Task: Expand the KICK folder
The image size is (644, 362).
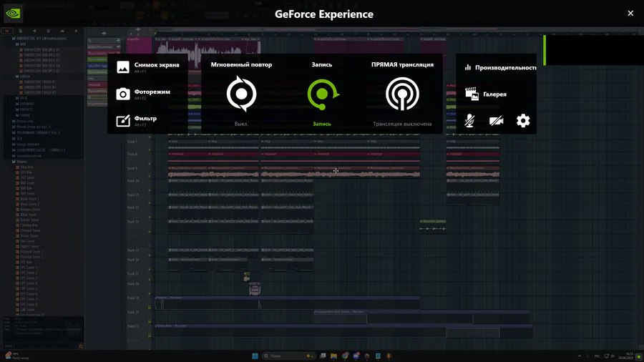Action: point(21,98)
